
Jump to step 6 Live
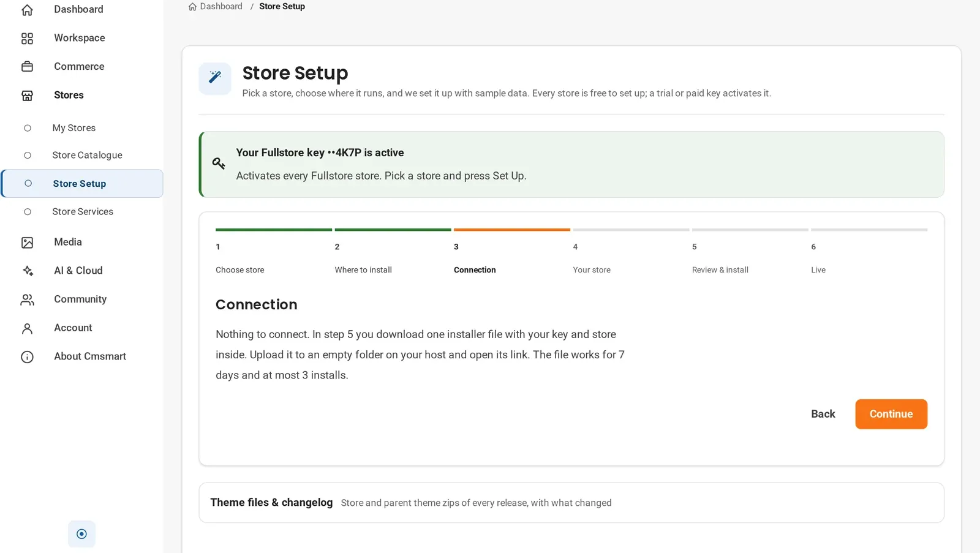click(869, 252)
